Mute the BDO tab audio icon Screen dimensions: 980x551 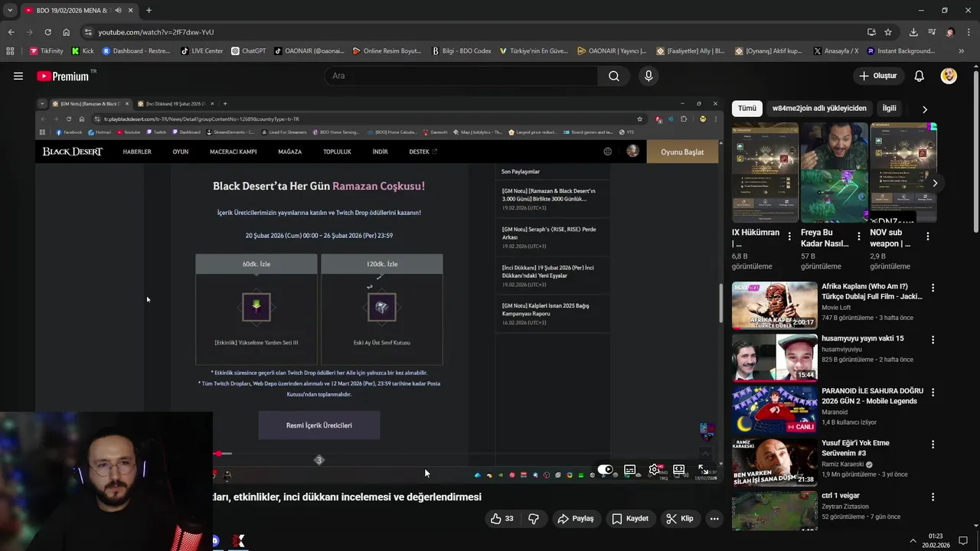coord(118,11)
